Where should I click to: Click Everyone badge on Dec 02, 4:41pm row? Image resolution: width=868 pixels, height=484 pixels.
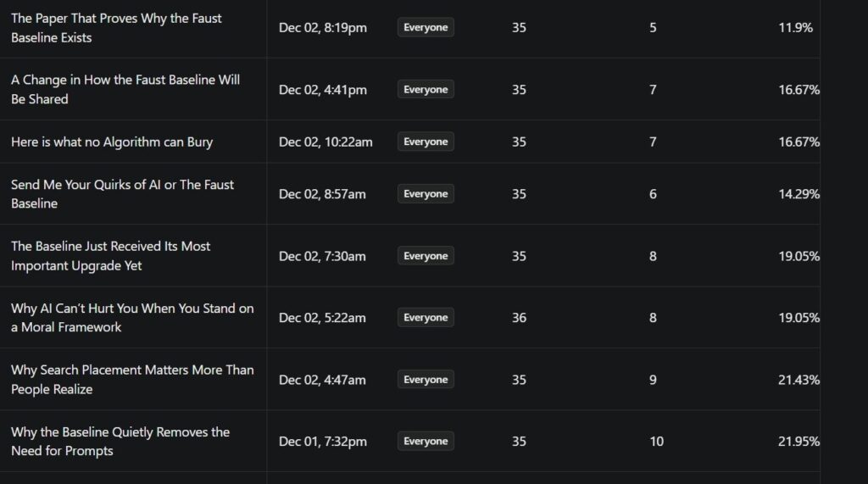click(x=426, y=90)
